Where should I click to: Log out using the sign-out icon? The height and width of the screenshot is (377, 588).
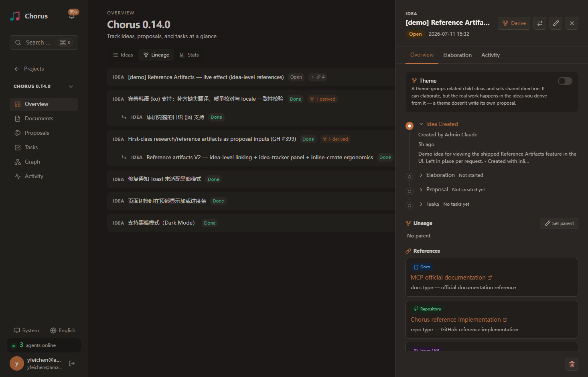pyautogui.click(x=72, y=363)
